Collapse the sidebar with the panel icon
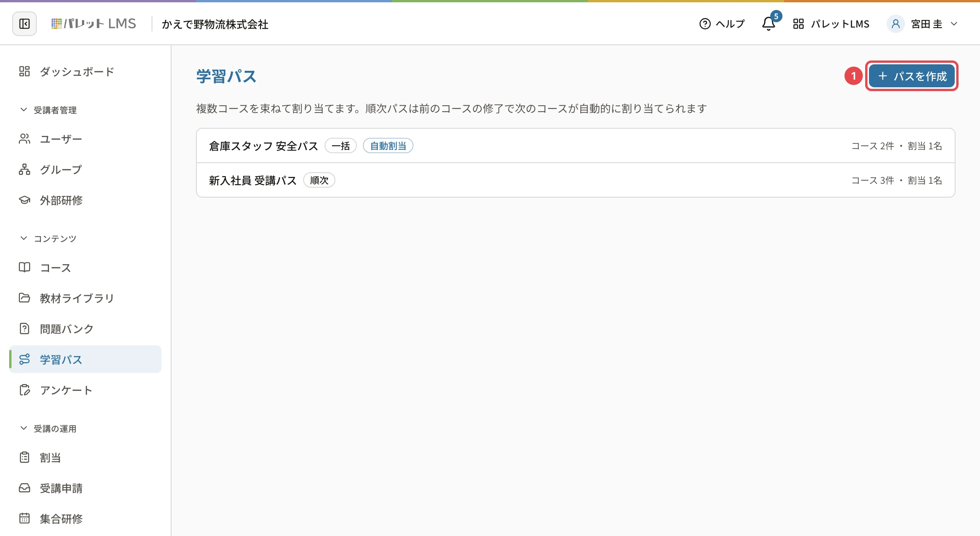The width and height of the screenshot is (980, 536). tap(24, 24)
